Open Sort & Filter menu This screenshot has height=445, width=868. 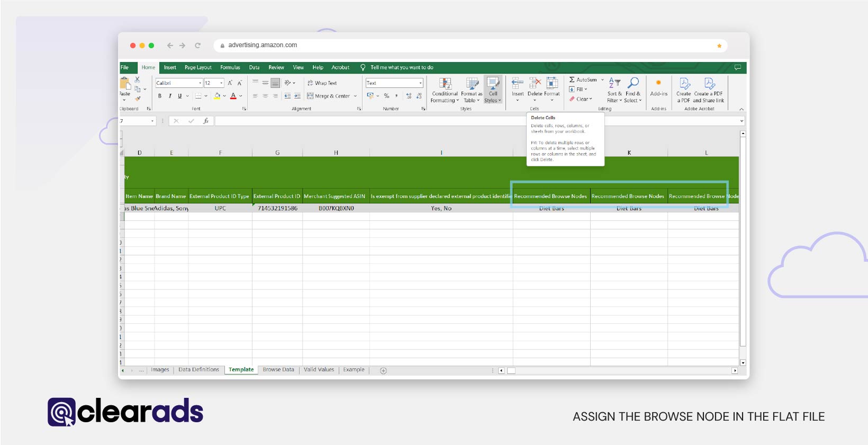click(x=614, y=90)
